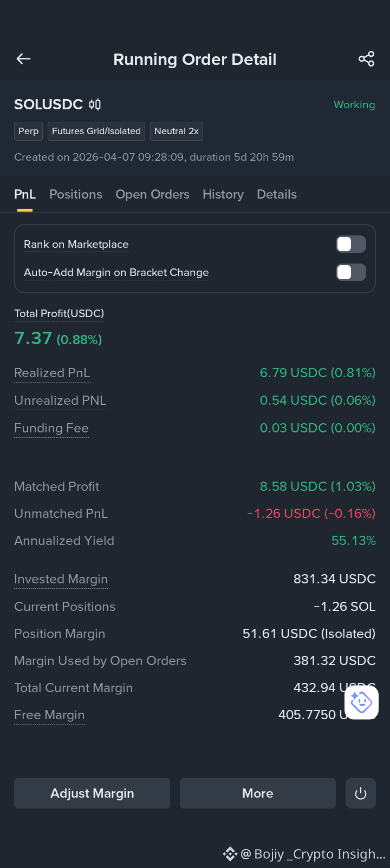This screenshot has height=868, width=390.
Task: Open the More options button
Action: [258, 793]
